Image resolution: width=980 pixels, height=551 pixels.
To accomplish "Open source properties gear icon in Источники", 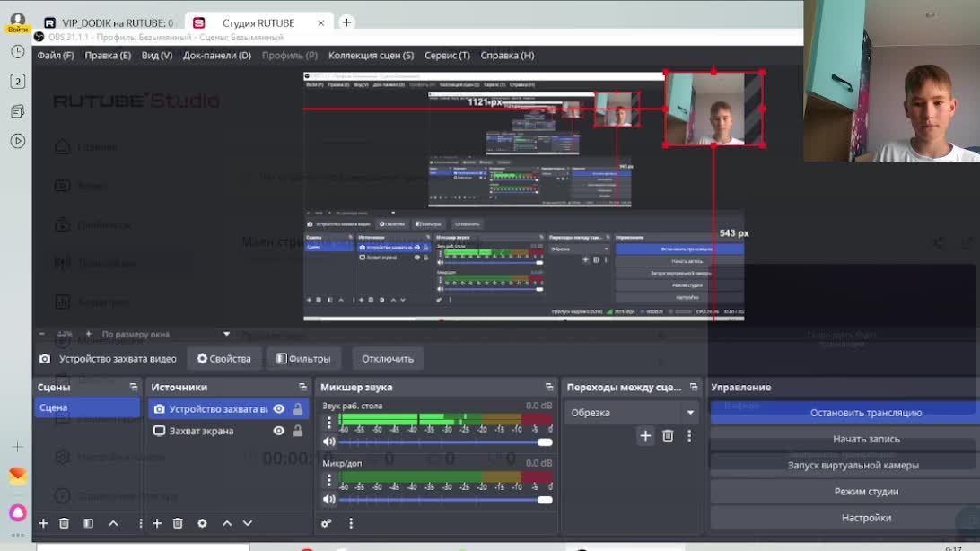I will point(202,523).
